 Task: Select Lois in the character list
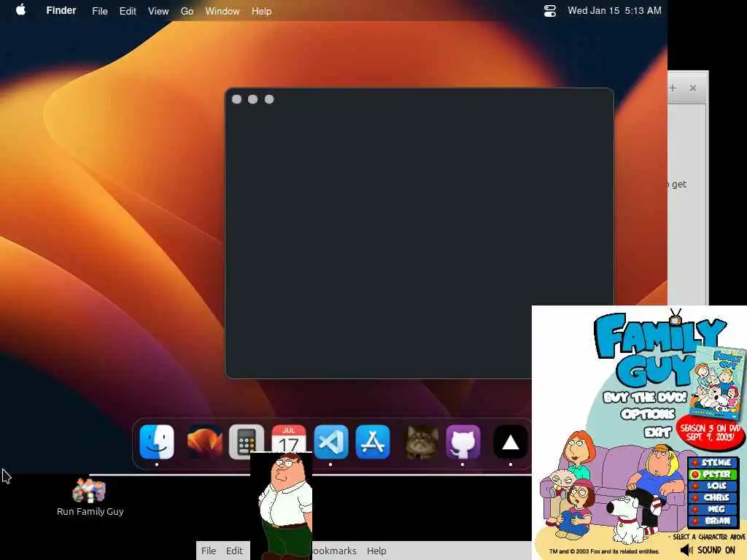713,486
